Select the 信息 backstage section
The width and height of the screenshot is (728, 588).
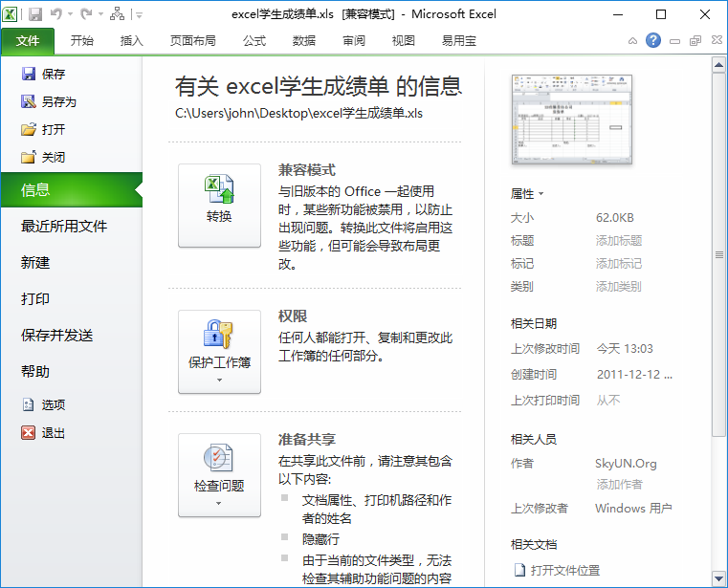(x=72, y=190)
